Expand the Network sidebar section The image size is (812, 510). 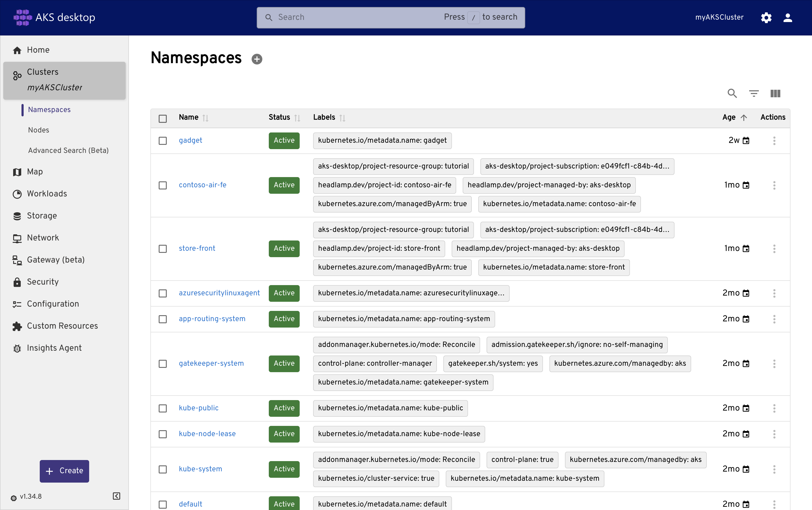click(64, 238)
